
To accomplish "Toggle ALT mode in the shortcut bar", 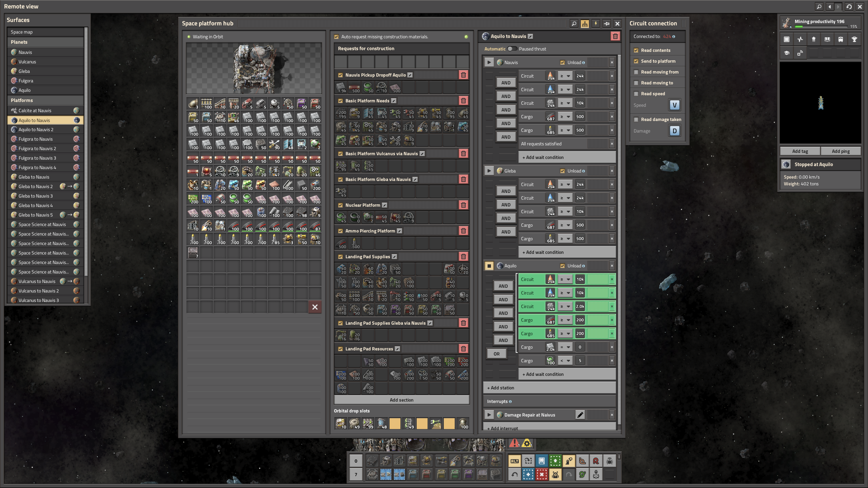I will [515, 461].
